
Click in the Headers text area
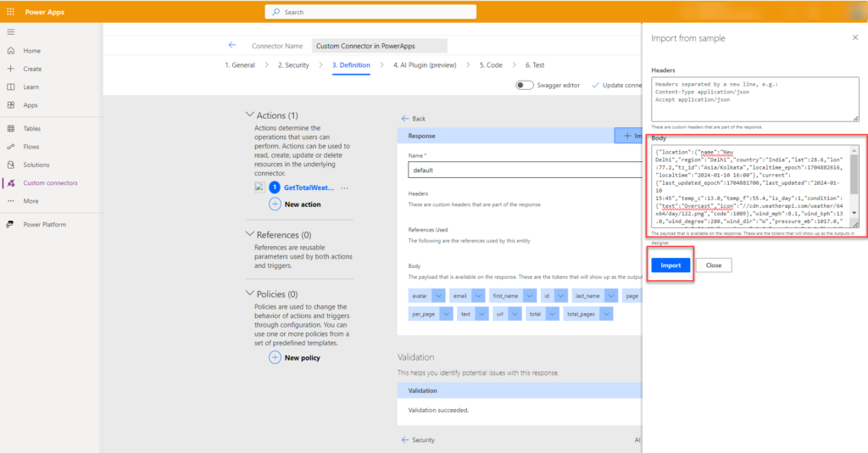(x=754, y=98)
